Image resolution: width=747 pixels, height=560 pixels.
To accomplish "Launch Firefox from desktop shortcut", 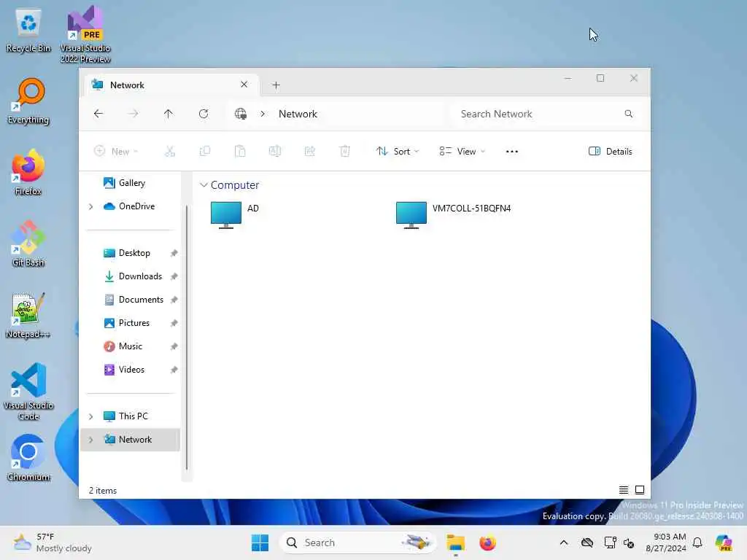I will (28, 172).
